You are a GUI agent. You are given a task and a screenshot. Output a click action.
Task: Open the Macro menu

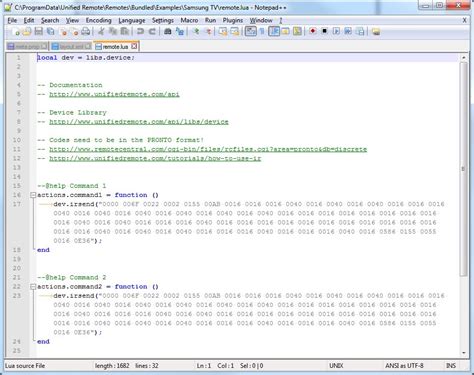click(x=189, y=20)
